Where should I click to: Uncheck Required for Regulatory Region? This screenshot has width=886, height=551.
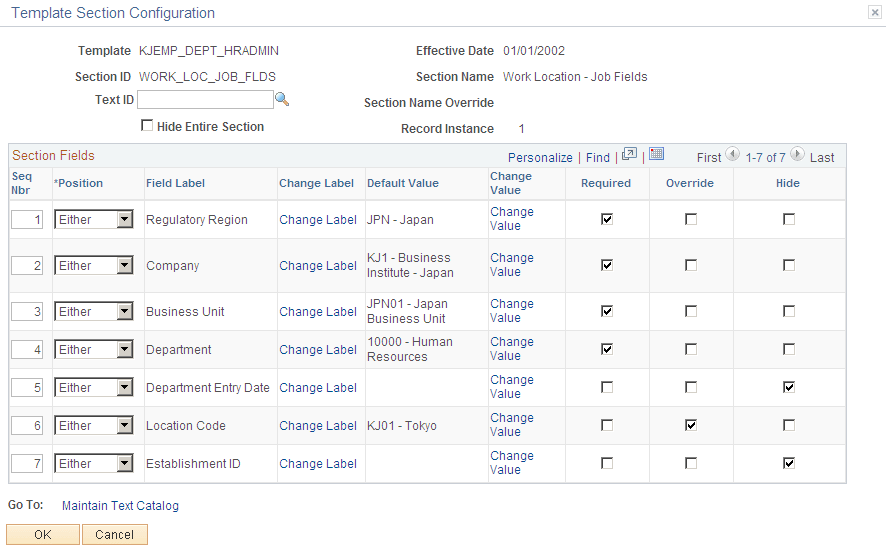coord(607,219)
